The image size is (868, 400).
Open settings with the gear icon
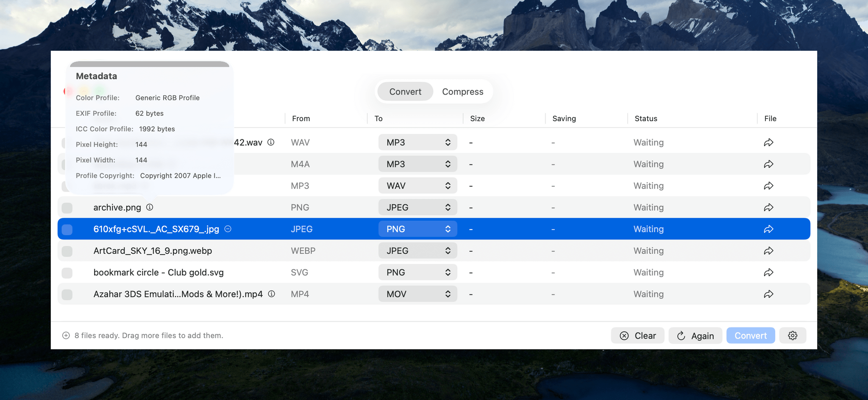pyautogui.click(x=793, y=336)
